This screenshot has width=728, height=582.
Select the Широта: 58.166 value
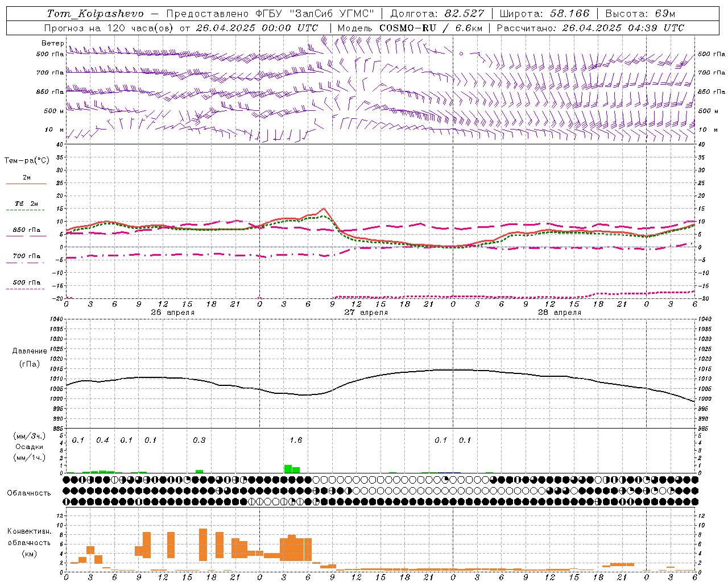(545, 14)
